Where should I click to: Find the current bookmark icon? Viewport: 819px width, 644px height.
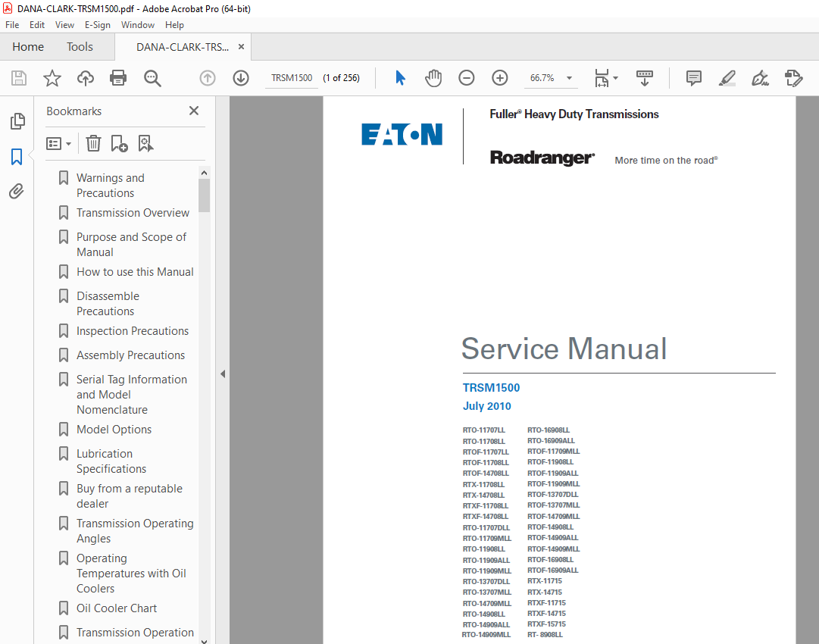click(x=145, y=143)
